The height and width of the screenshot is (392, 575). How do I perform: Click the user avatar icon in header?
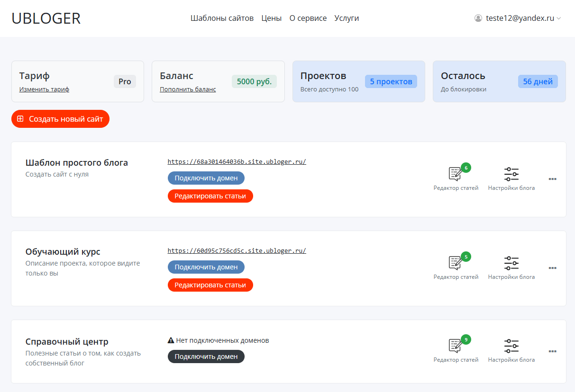point(478,18)
